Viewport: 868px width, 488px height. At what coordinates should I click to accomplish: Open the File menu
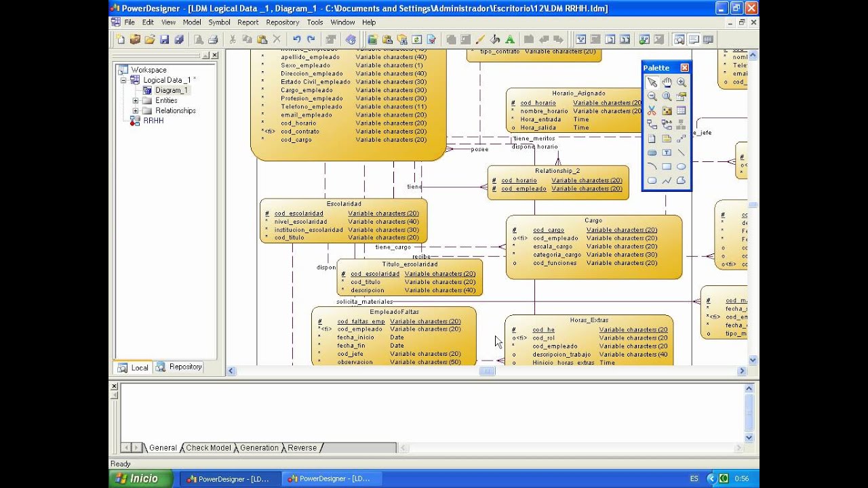130,22
